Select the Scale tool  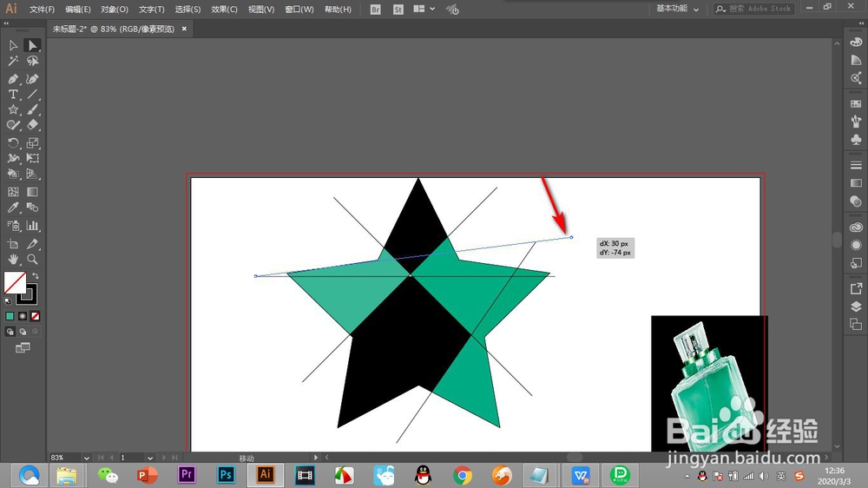pyautogui.click(x=33, y=143)
